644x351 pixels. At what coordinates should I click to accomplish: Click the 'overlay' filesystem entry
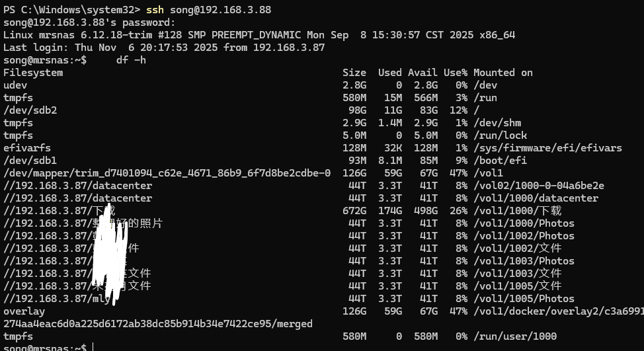click(x=24, y=311)
